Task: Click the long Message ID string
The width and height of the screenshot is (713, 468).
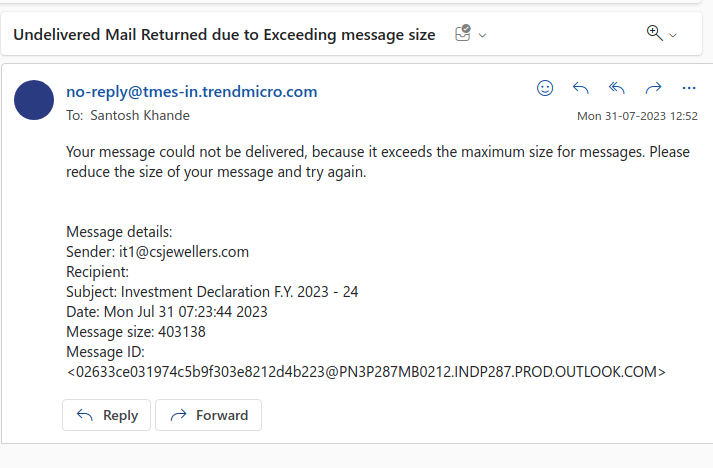Action: 366,372
